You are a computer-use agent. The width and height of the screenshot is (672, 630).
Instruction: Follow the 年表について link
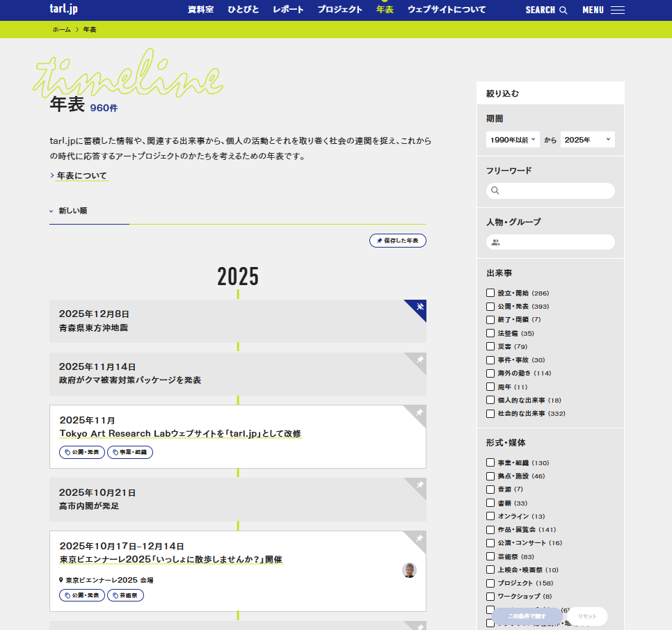pyautogui.click(x=82, y=176)
